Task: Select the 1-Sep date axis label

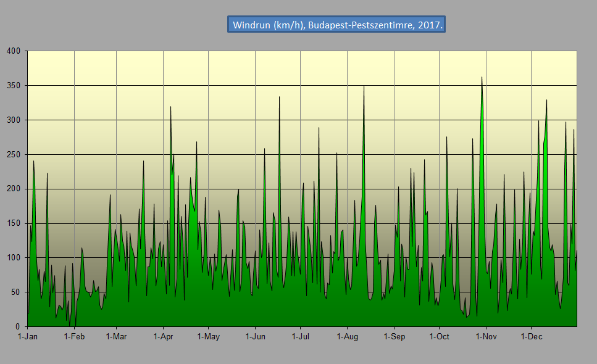Action: (394, 337)
